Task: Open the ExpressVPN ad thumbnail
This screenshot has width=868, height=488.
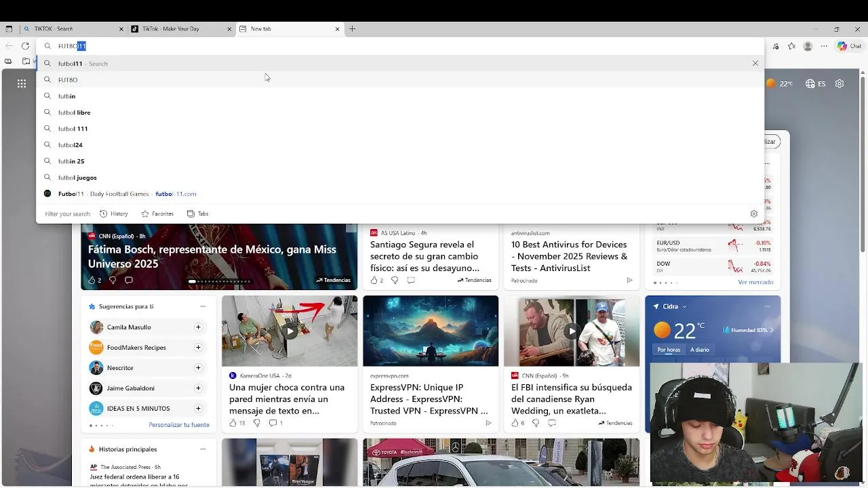Action: [x=431, y=331]
